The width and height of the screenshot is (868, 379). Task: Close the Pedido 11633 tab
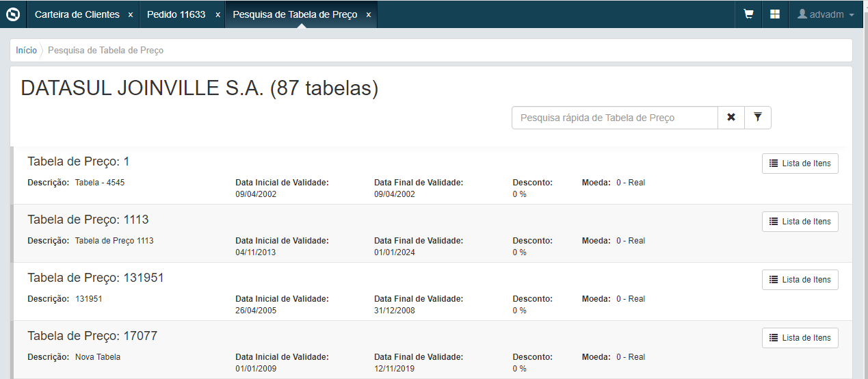point(217,15)
